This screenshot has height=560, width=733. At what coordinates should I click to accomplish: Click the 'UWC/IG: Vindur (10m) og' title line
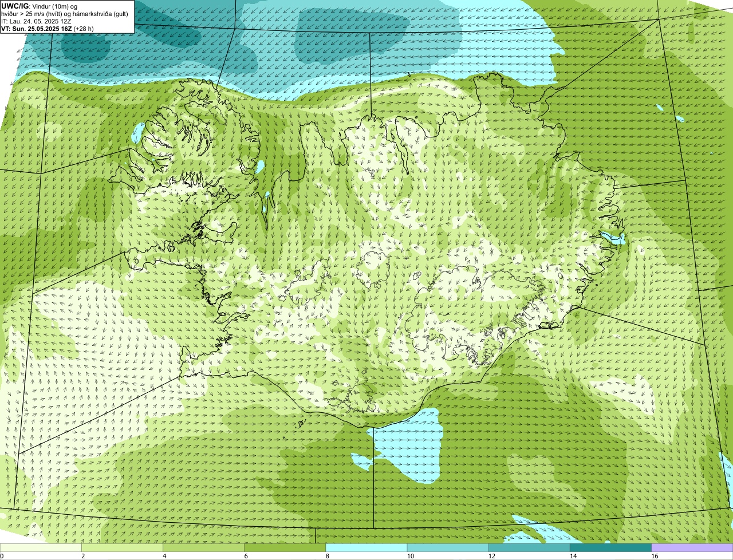coord(39,6)
